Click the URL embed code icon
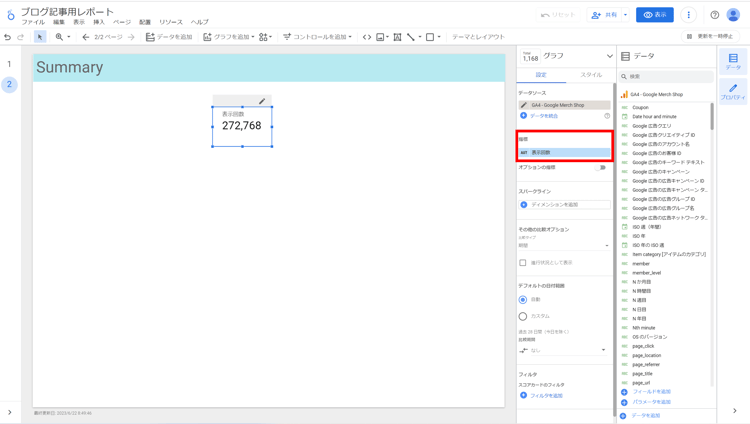This screenshot has width=750, height=424. click(x=367, y=37)
